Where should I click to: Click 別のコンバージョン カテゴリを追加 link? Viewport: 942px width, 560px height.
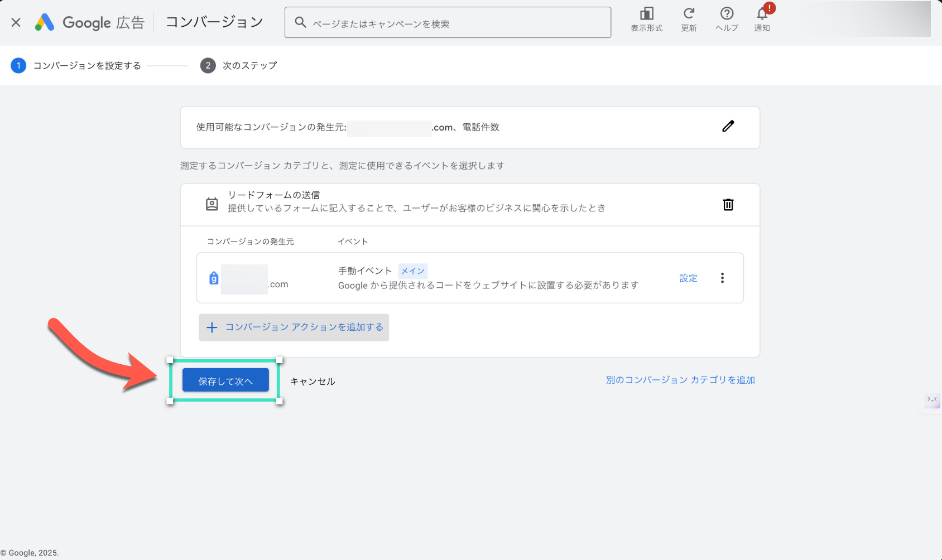click(x=680, y=380)
